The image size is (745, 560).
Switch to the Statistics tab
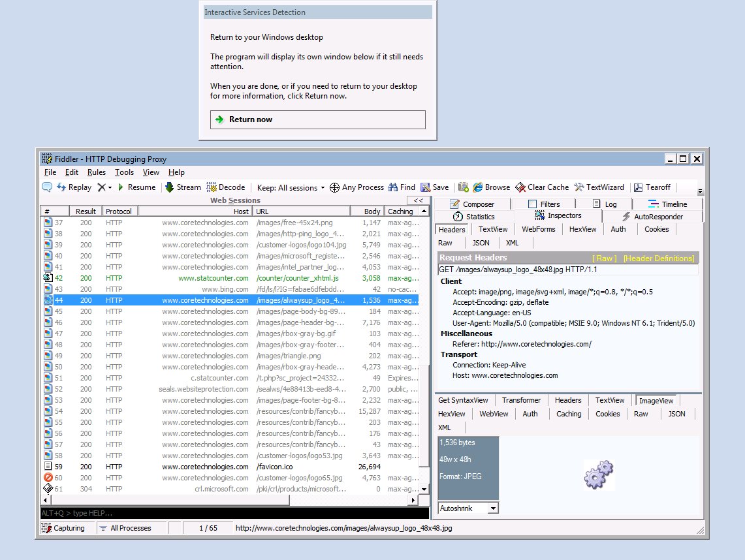(x=473, y=217)
